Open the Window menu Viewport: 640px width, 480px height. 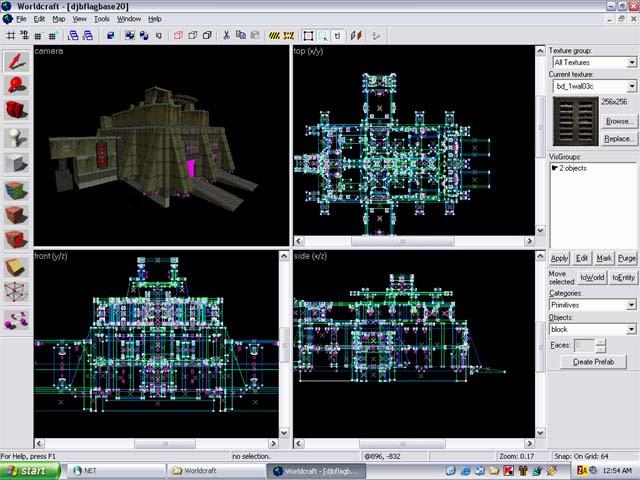click(129, 19)
